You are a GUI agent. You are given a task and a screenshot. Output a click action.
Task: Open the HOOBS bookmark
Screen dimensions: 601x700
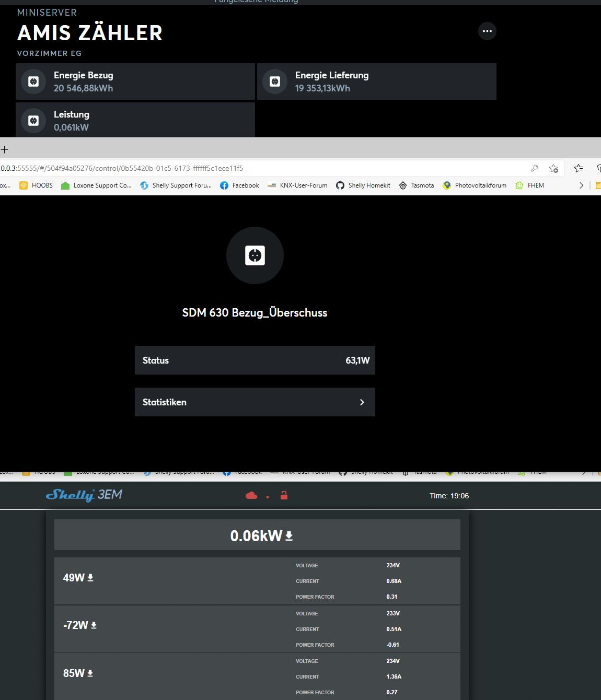pyautogui.click(x=36, y=185)
